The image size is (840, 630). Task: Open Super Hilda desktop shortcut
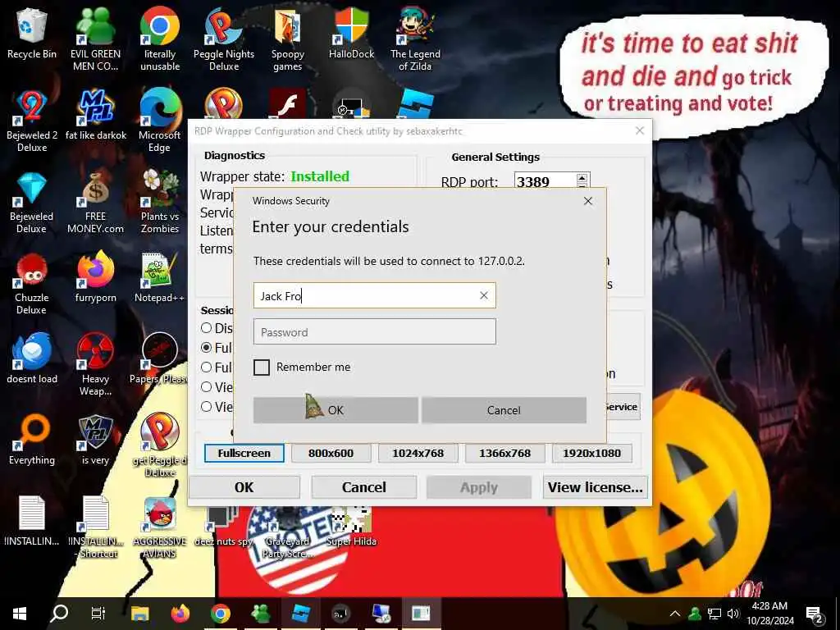(x=351, y=527)
